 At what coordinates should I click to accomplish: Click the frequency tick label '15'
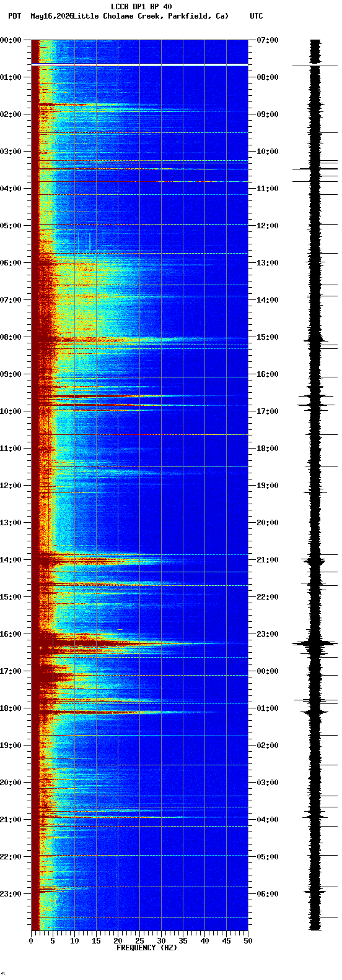96,941
